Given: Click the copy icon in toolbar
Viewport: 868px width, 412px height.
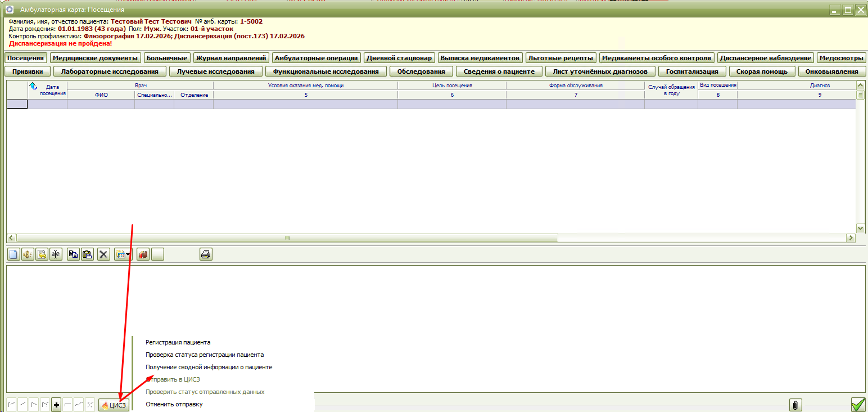Looking at the screenshot, I should pos(73,254).
